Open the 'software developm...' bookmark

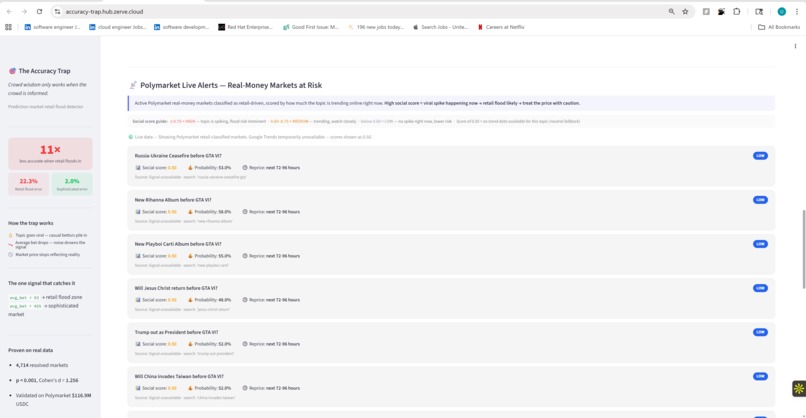(x=181, y=27)
